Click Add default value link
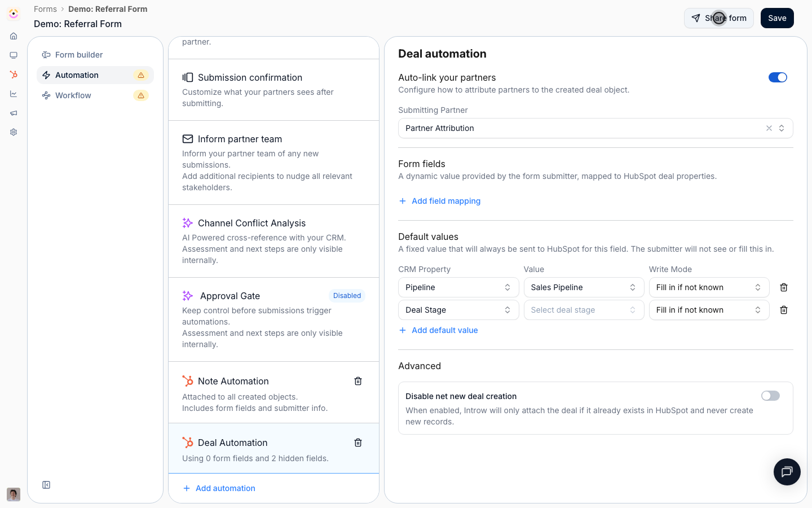 439,330
